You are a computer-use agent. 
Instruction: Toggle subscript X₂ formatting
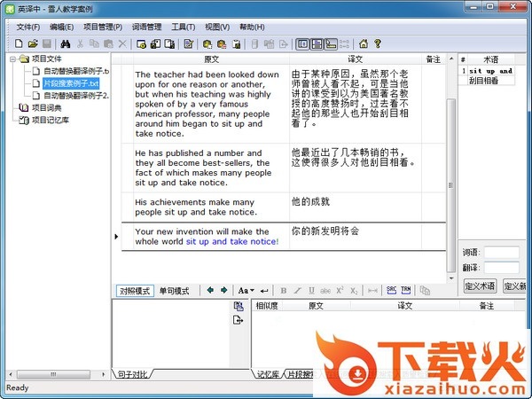click(x=354, y=291)
